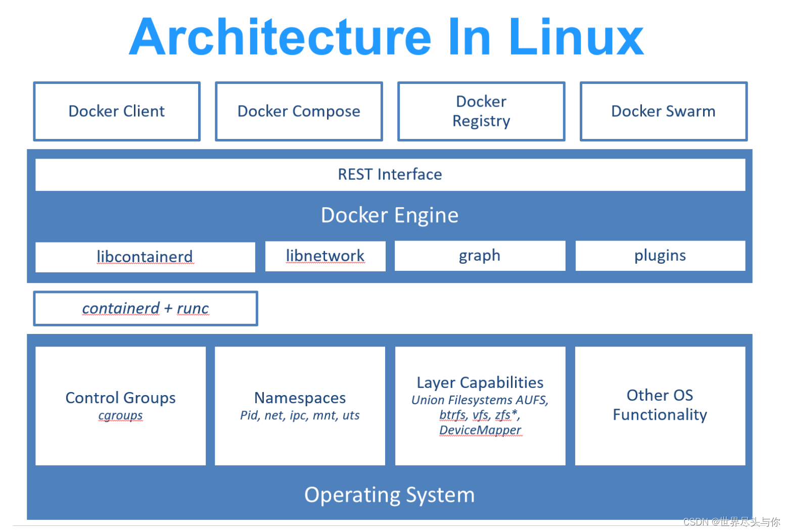Viewport: 788px width, 532px height.
Task: Select the Other OS Functionality box
Action: 660,406
